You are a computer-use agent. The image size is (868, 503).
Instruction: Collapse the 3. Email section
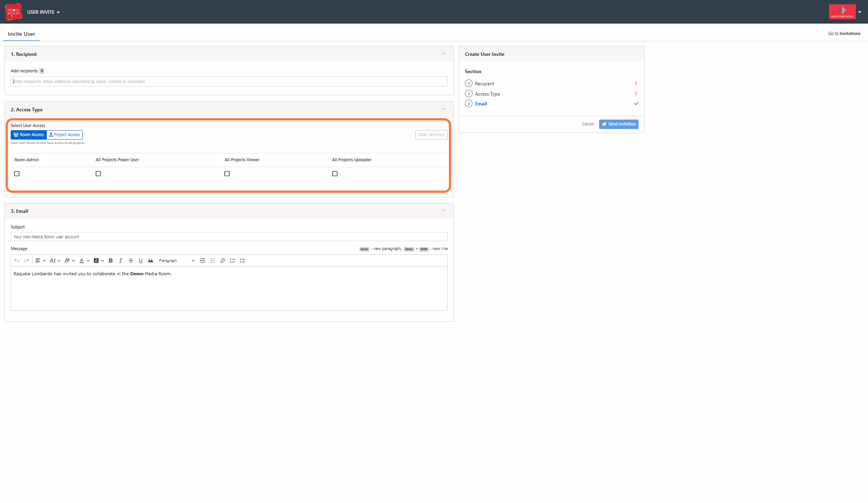pyautogui.click(x=443, y=211)
